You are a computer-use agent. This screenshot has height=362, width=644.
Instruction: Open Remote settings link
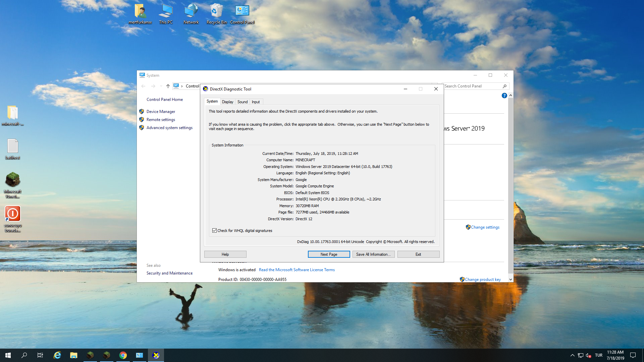tap(161, 120)
